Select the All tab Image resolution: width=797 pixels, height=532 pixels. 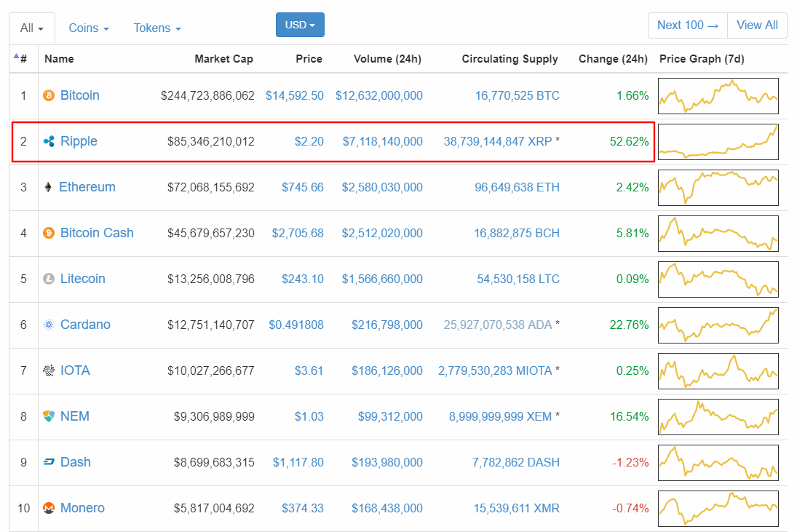click(32, 28)
